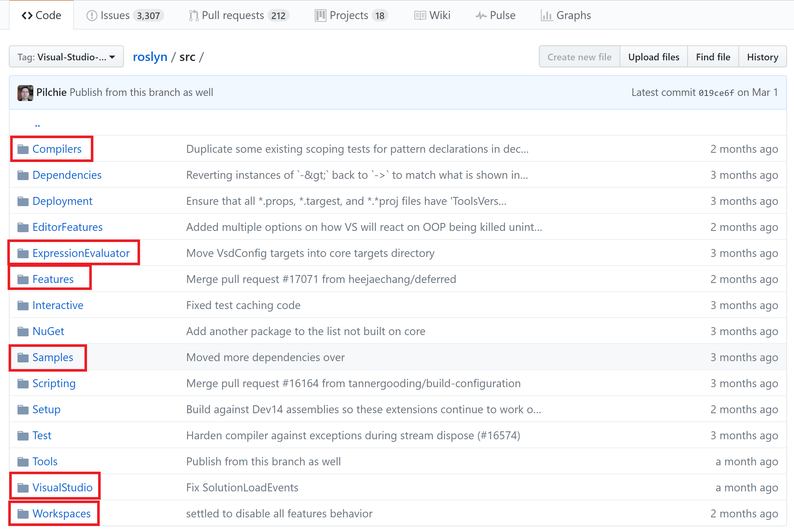Click the Scripting folder icon

click(23, 383)
